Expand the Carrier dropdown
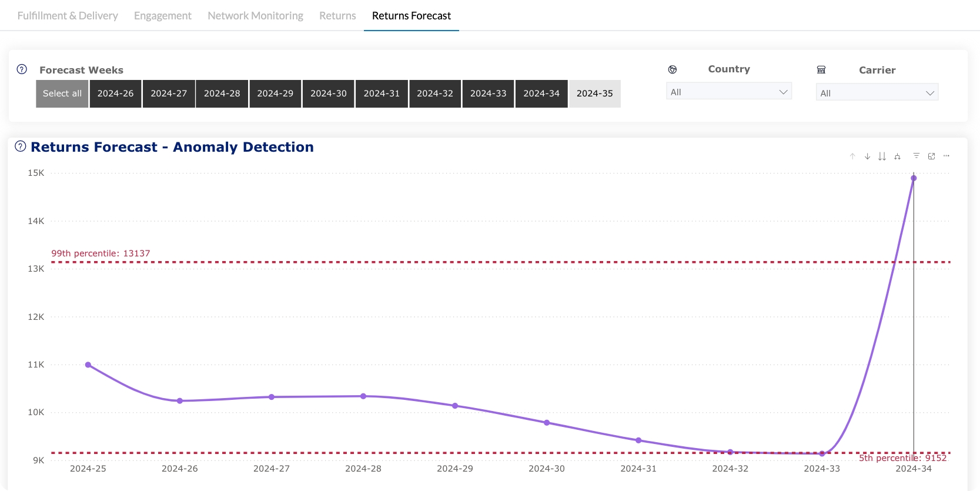The width and height of the screenshot is (980, 491). [877, 93]
